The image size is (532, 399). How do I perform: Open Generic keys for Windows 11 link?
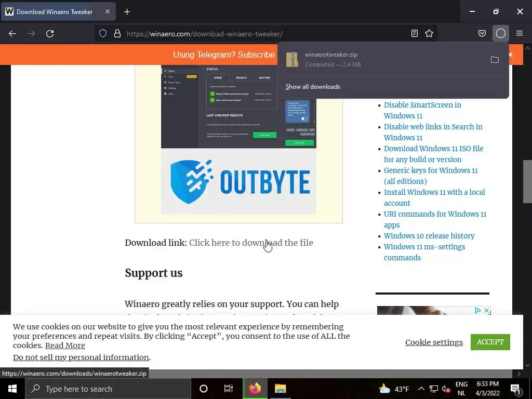(x=431, y=176)
